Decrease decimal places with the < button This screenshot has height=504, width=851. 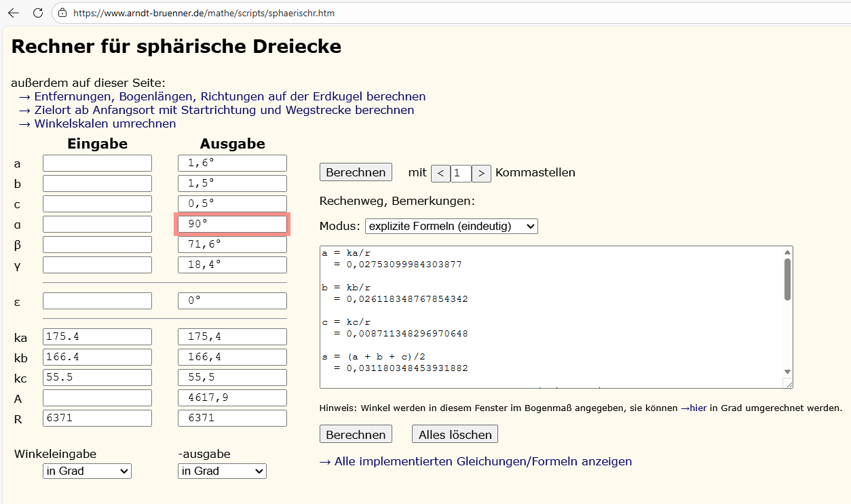pyautogui.click(x=440, y=173)
